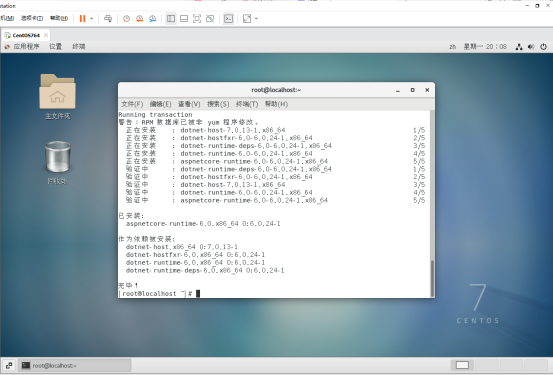Open terminal 查看(V) menu

click(x=189, y=104)
